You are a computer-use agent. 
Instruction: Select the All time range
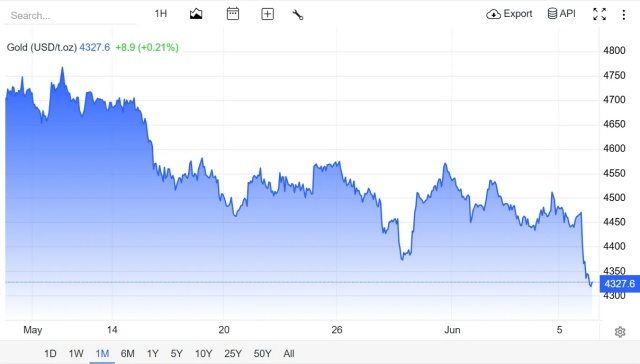289,353
